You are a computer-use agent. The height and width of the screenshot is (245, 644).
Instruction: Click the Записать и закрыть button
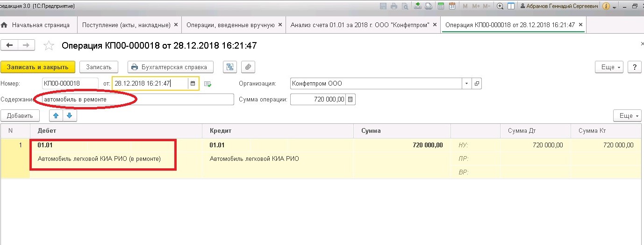point(37,67)
